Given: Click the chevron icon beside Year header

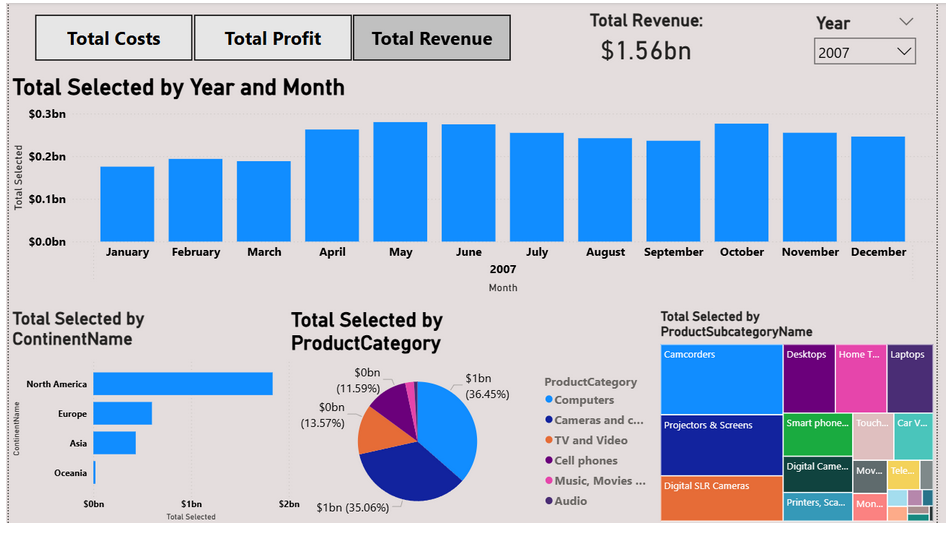Looking at the screenshot, I should pos(906,21).
